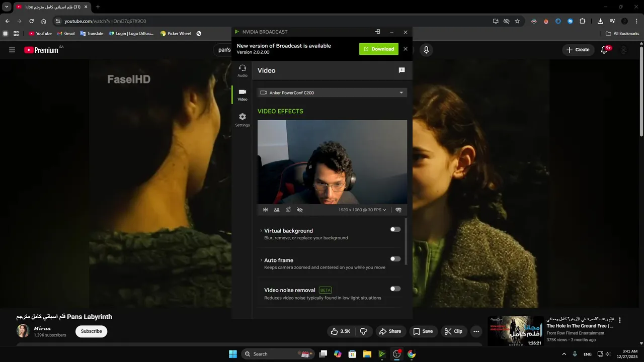Click the Share button under the video
The height and width of the screenshot is (362, 644).
tap(390, 331)
